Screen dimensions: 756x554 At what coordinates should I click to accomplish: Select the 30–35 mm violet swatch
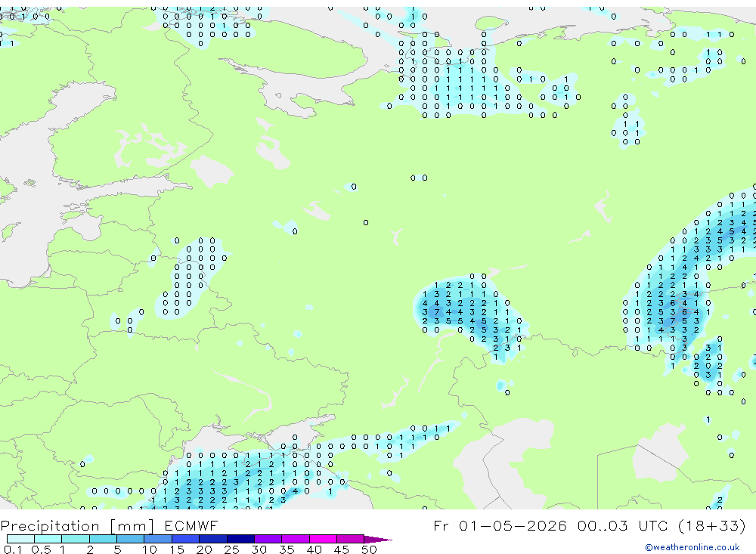(x=268, y=539)
